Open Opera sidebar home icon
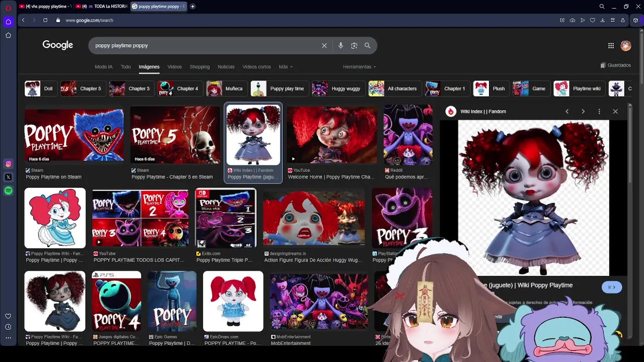The height and width of the screenshot is (362, 644). click(8, 21)
